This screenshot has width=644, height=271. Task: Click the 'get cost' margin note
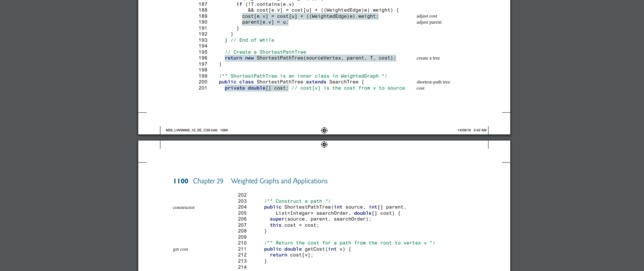[x=180, y=249]
